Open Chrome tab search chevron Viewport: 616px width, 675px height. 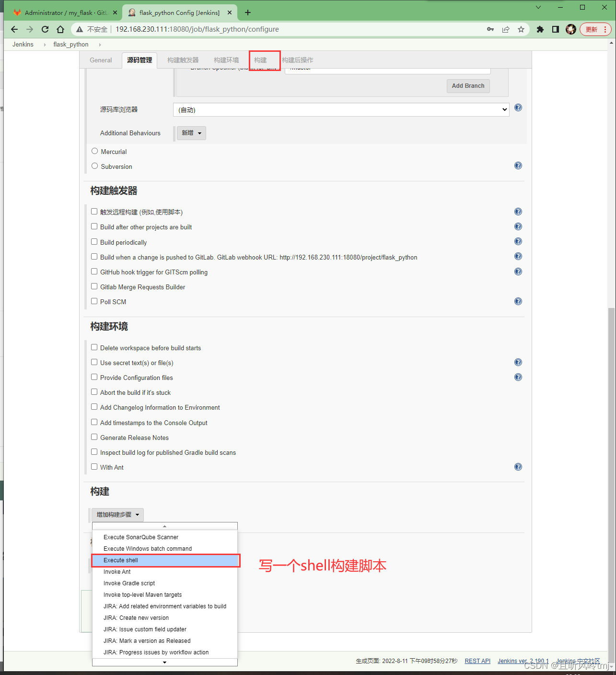pyautogui.click(x=538, y=7)
